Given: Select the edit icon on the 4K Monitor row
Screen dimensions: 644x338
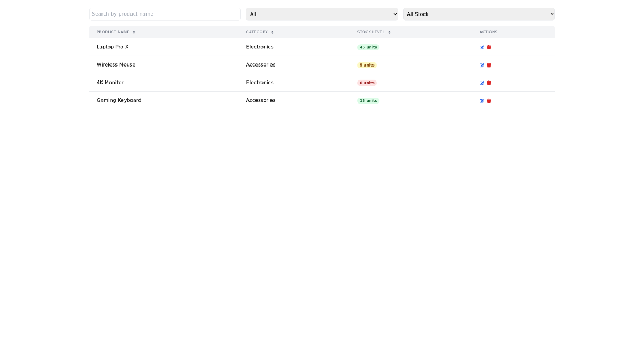Looking at the screenshot, I should [482, 83].
